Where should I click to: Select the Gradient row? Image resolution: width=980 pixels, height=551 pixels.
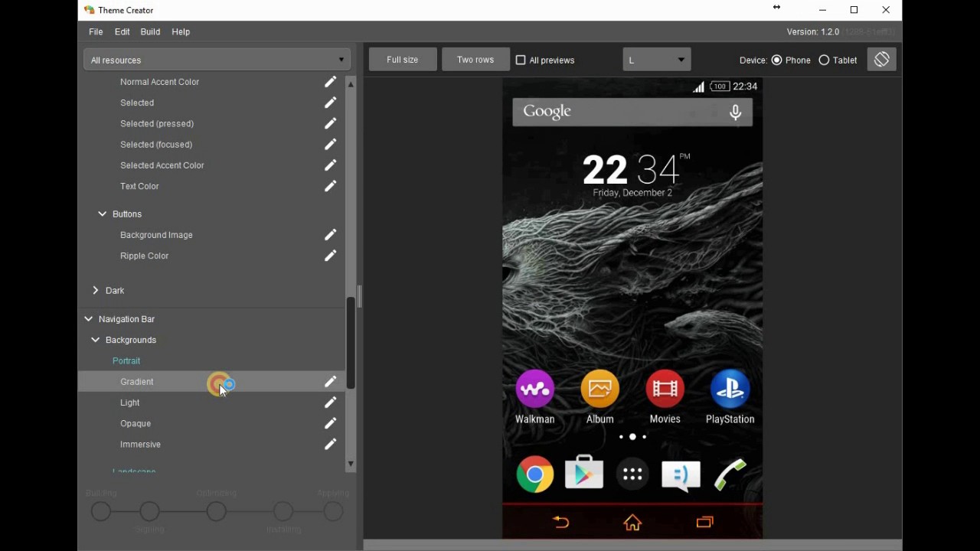(x=211, y=381)
